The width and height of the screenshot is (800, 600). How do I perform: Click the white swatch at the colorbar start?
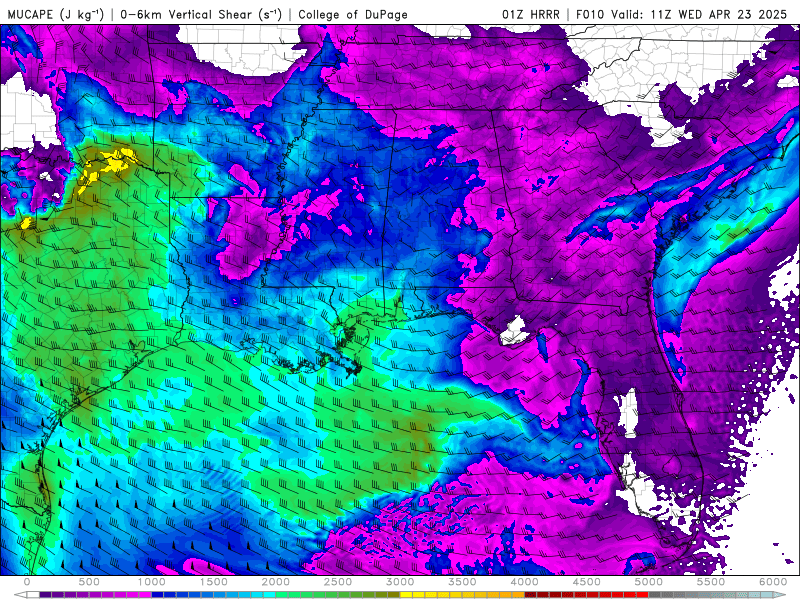[33, 595]
